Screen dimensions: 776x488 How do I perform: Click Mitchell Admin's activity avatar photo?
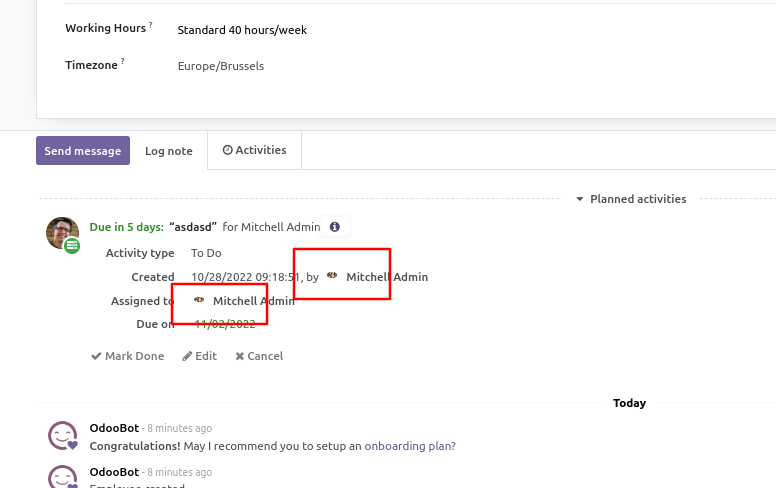pyautogui.click(x=62, y=233)
